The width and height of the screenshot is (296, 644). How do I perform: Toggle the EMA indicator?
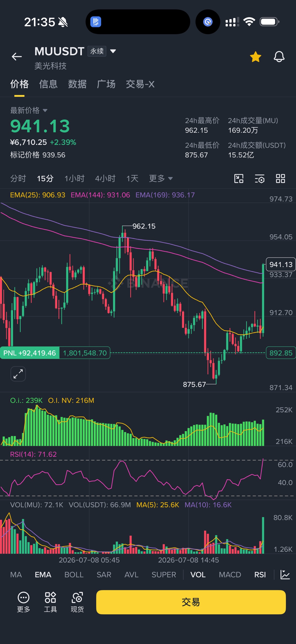click(43, 575)
